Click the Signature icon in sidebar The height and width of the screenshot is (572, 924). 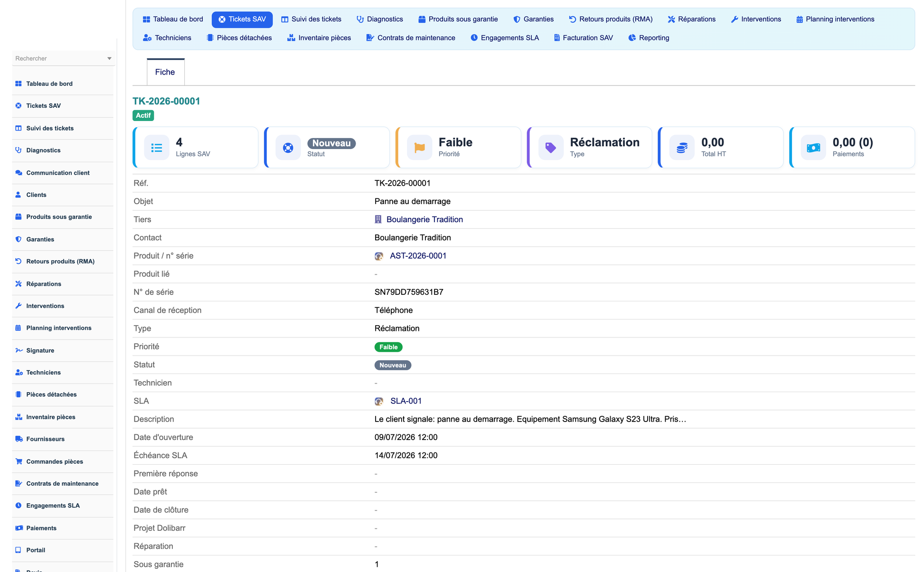click(x=19, y=350)
